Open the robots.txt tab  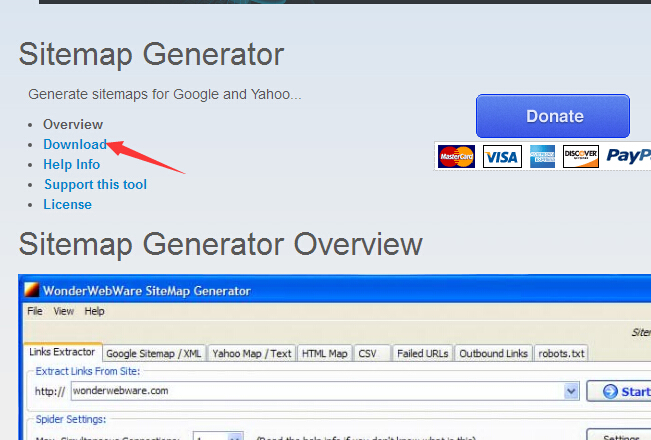561,354
